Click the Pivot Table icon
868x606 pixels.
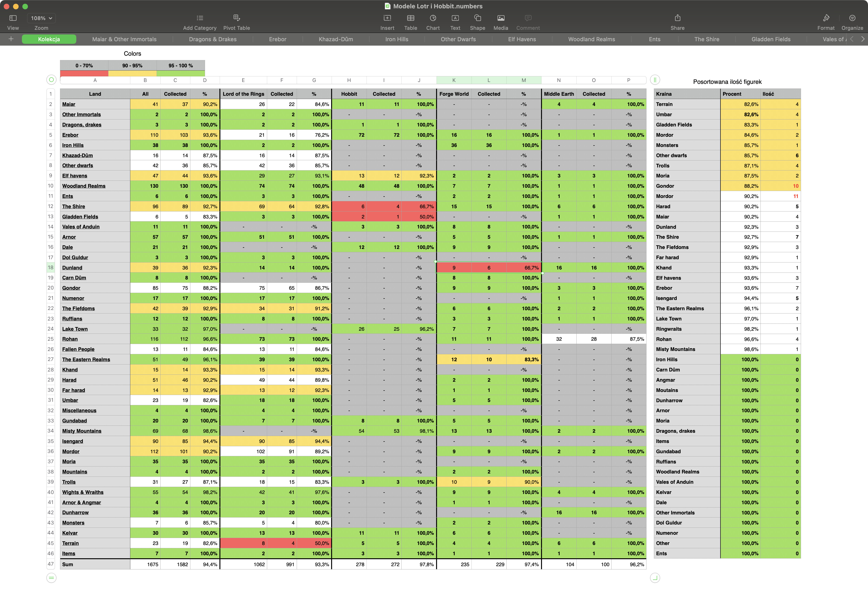coord(236,18)
